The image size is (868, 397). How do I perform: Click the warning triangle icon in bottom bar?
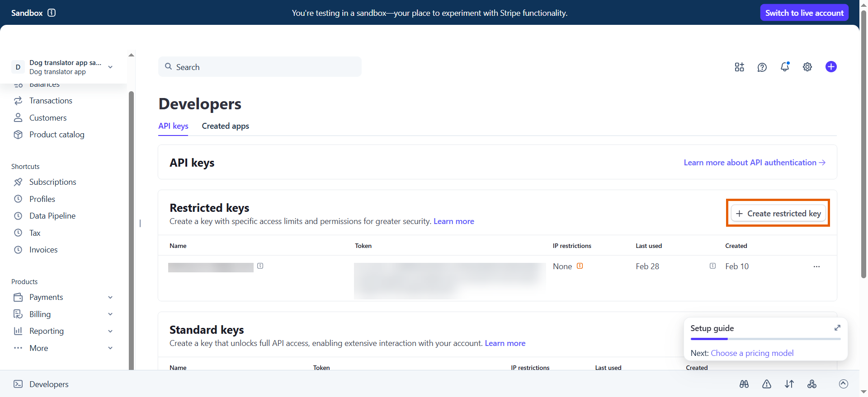[767, 384]
